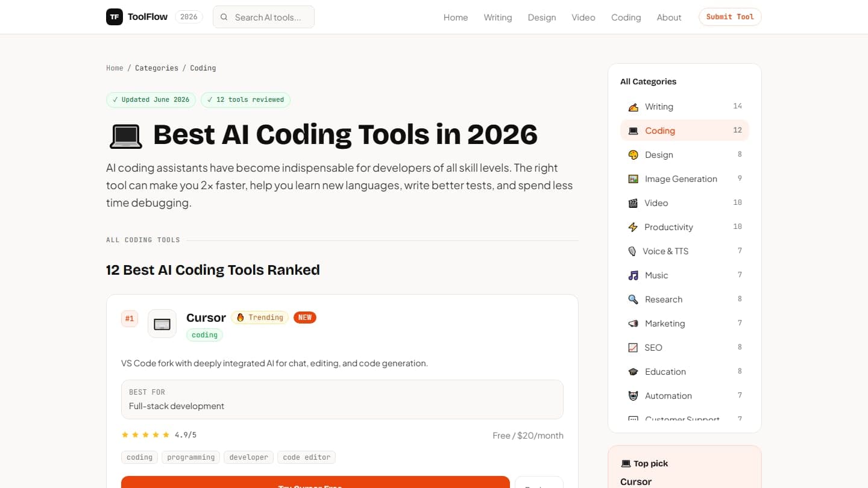
Task: Open the Video navigation link
Action: pyautogui.click(x=583, y=17)
